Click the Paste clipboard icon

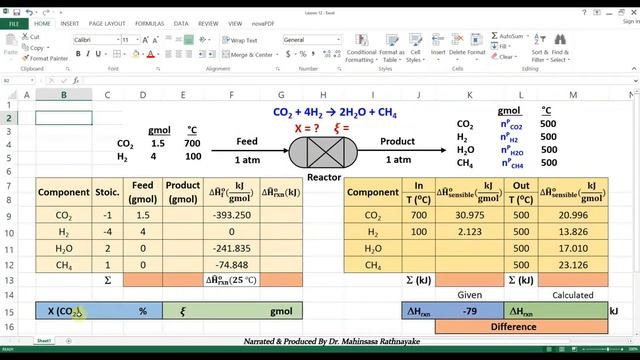tap(11, 41)
